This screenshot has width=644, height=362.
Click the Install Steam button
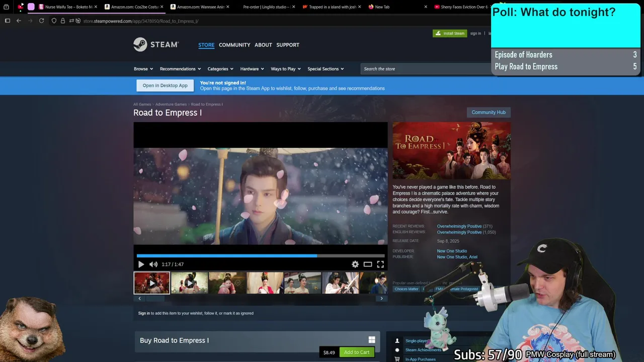coord(450,33)
